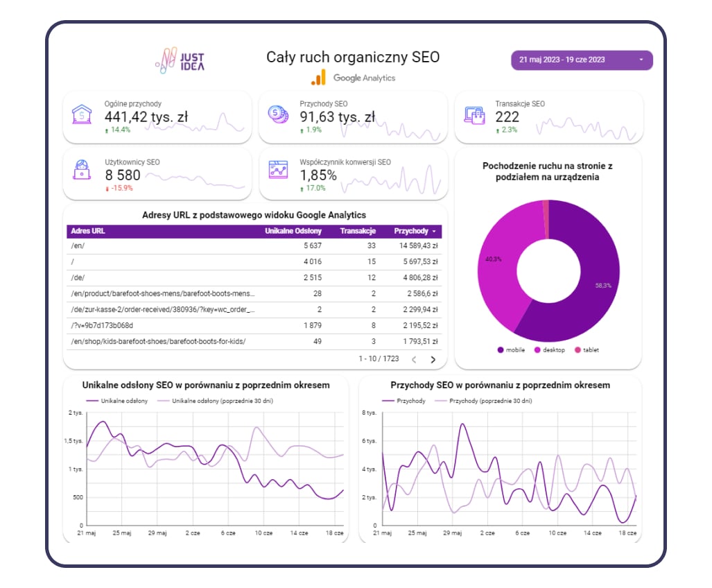This screenshot has width=712, height=588.
Task: Toggle Przychody (poprzednie 30 dni) legend item
Action: tap(483, 401)
